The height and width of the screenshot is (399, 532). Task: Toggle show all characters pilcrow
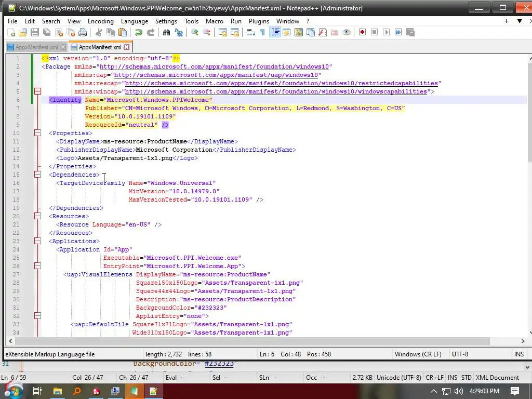[262, 33]
